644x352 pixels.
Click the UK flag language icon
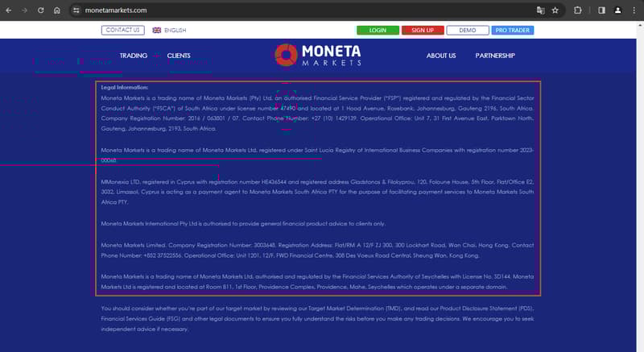(156, 30)
